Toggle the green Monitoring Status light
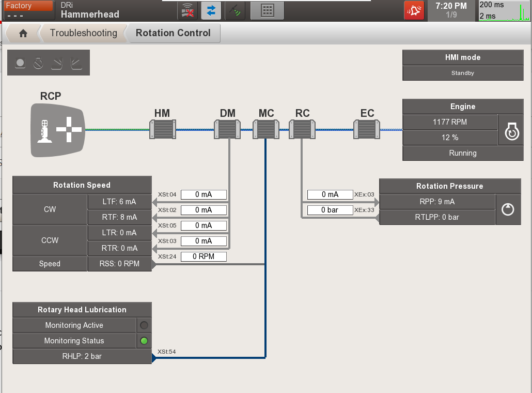Viewport: 532px width, 393px height. click(x=144, y=341)
